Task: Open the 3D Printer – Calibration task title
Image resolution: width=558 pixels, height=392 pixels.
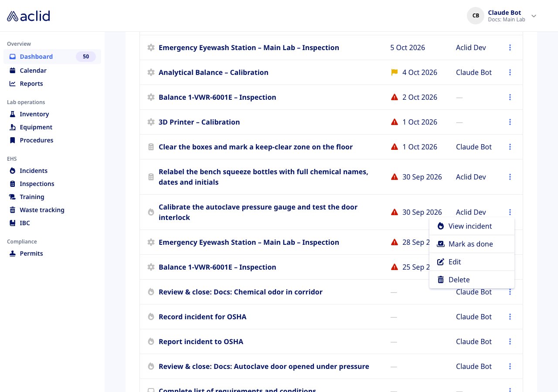Action: [x=199, y=122]
